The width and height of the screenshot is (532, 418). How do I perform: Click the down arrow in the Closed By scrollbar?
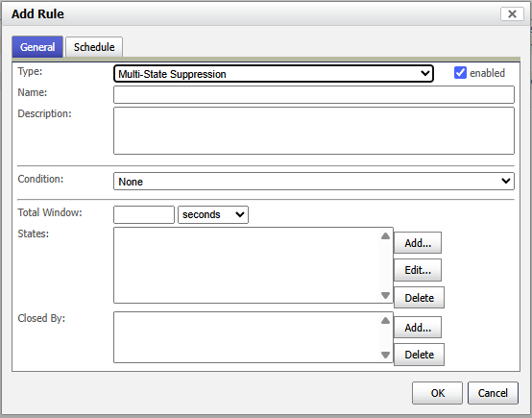tap(385, 355)
